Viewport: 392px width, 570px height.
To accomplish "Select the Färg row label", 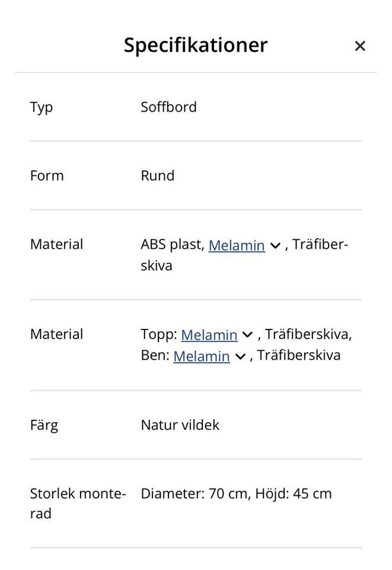I will pyautogui.click(x=44, y=425).
